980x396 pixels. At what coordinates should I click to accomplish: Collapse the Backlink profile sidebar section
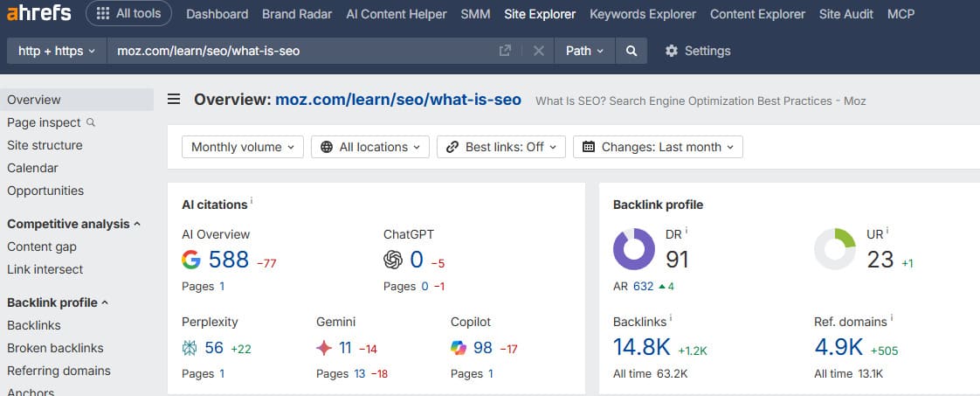(58, 302)
